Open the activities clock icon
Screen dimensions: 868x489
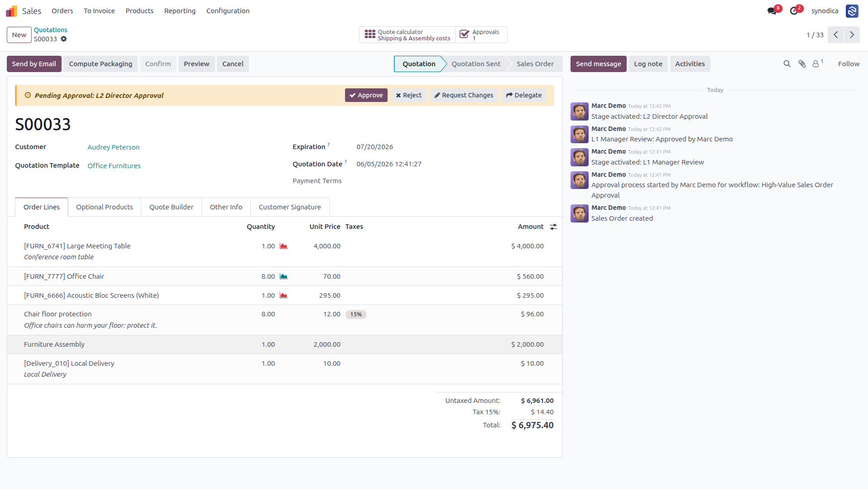pyautogui.click(x=794, y=11)
